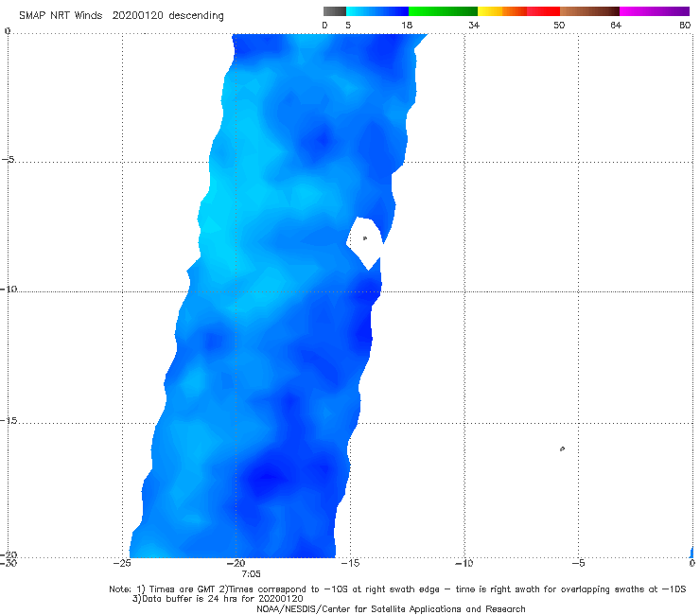Pick the magenta-purple segment of the color bar

pyautogui.click(x=655, y=11)
